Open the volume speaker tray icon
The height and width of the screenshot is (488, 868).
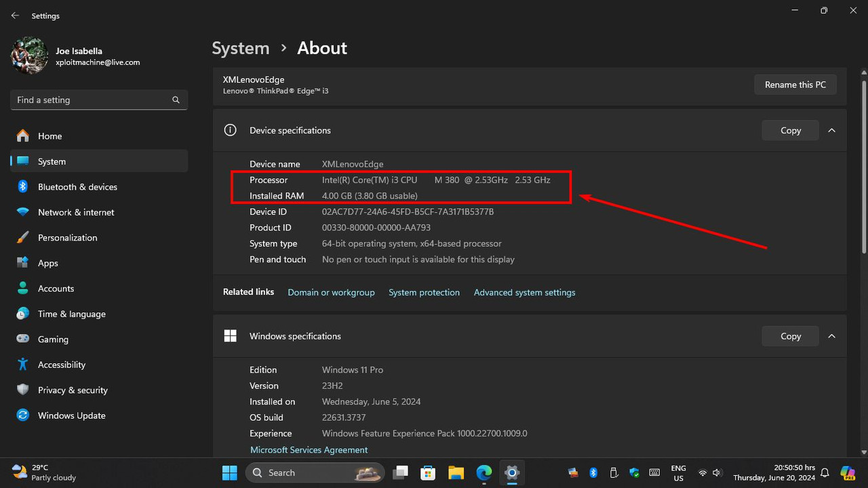pyautogui.click(x=717, y=472)
